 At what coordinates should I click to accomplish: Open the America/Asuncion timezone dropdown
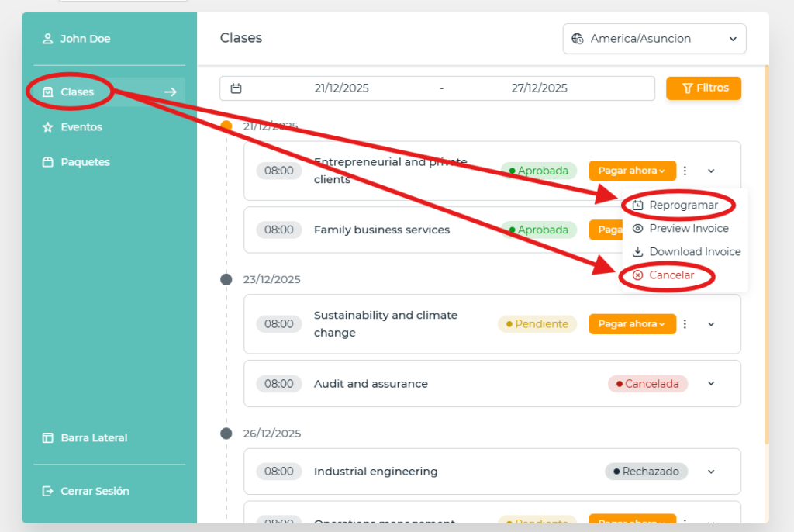tap(654, 39)
